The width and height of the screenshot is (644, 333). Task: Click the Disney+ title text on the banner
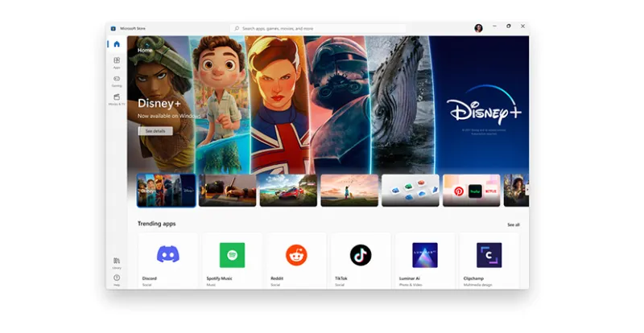[159, 104]
